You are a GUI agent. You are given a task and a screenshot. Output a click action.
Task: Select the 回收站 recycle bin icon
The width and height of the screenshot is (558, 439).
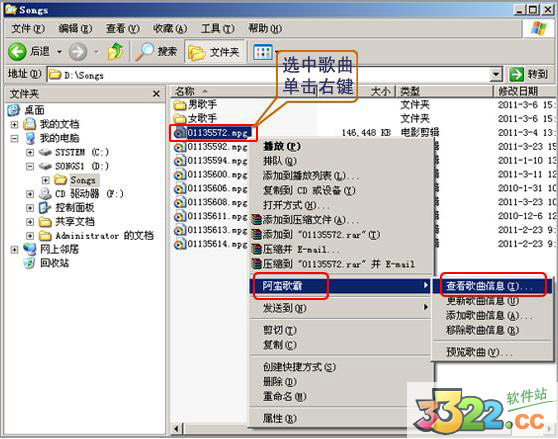coord(29,263)
